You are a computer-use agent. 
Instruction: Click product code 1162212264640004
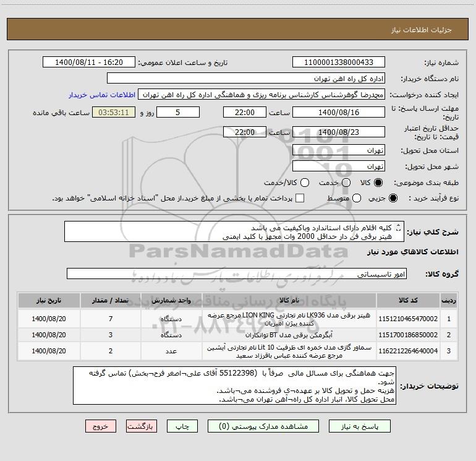408,351
